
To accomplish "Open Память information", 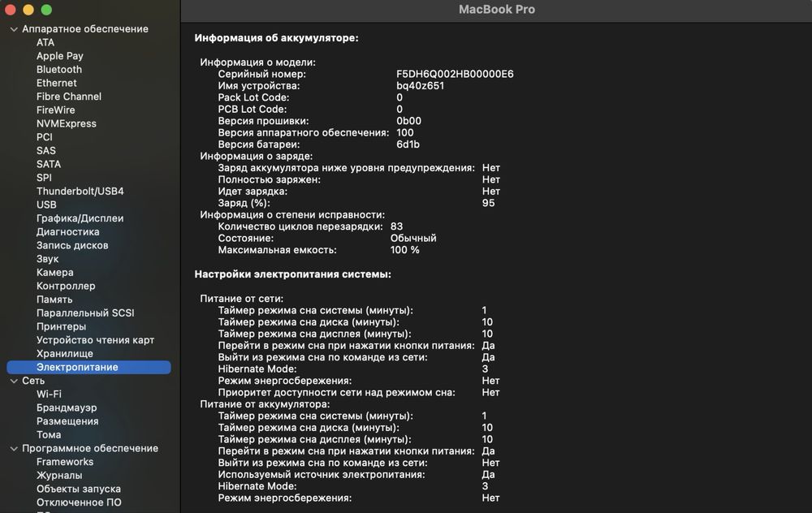I will pos(54,300).
